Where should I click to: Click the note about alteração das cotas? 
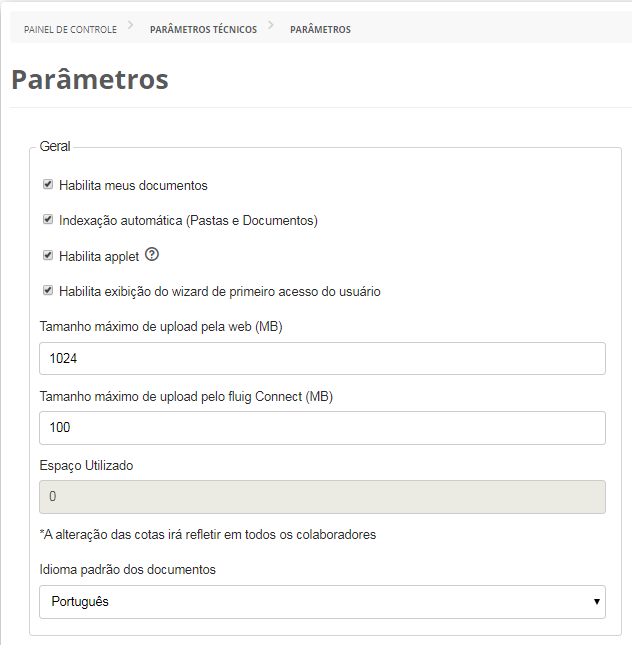coord(207,535)
